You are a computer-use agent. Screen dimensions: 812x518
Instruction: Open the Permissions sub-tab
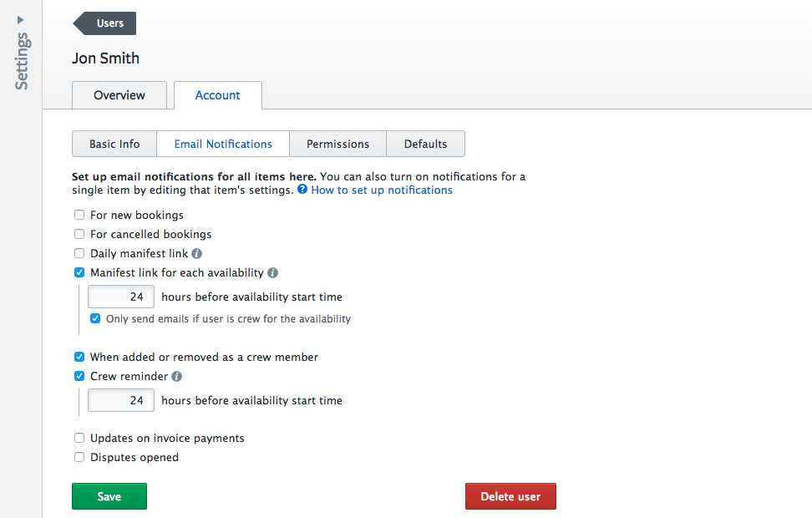337,144
